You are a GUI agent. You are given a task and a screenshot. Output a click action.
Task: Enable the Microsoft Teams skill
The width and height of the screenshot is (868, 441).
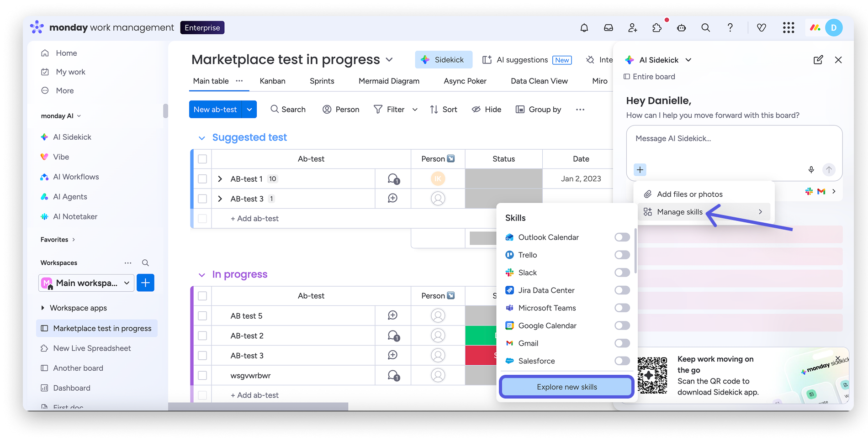pos(622,308)
